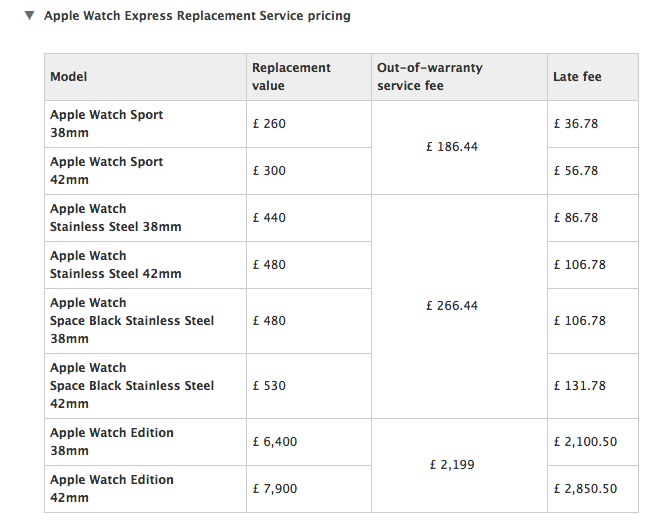
Task: Click the £ 36.78 late fee
Action: pos(576,124)
